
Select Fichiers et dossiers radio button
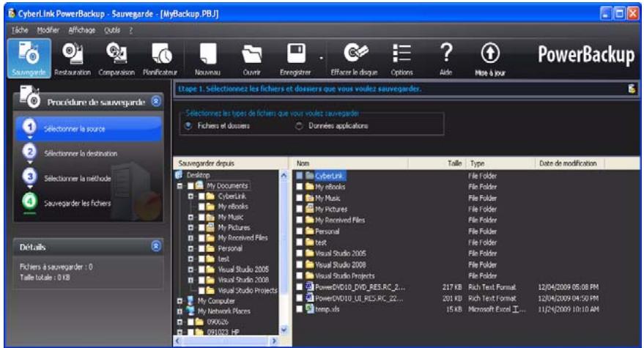click(x=188, y=126)
